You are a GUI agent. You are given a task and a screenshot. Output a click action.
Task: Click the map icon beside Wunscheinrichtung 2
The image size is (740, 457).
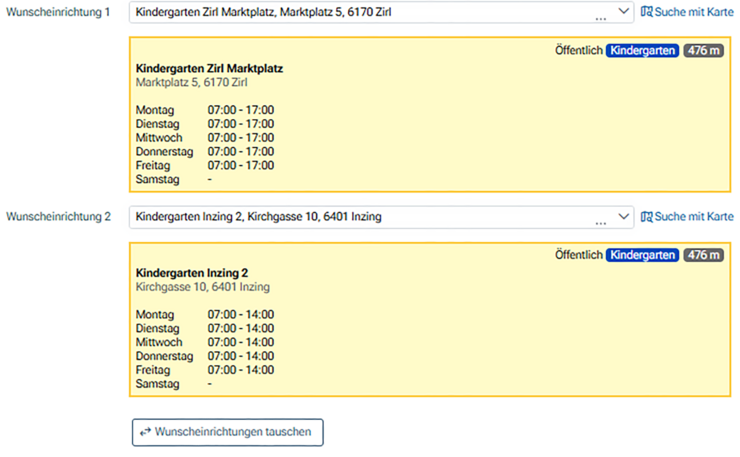[646, 216]
